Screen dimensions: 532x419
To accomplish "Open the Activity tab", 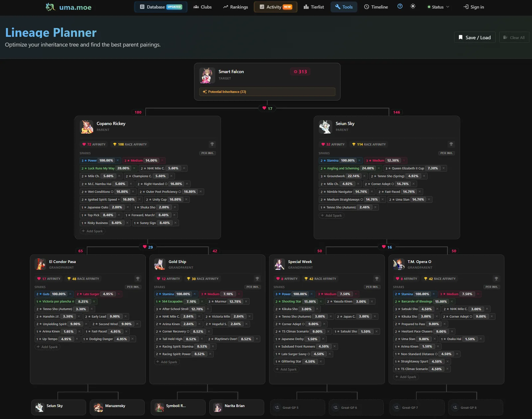I will [x=276, y=7].
